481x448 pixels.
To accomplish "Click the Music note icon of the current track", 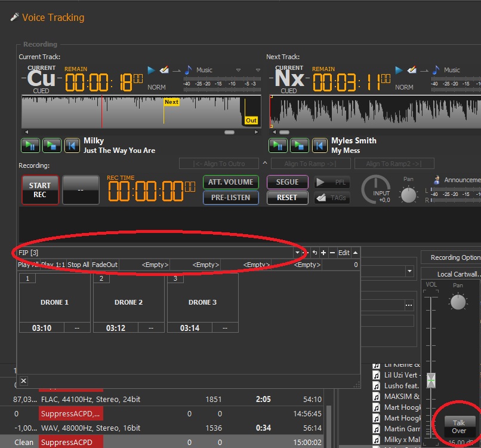I will click(x=188, y=70).
